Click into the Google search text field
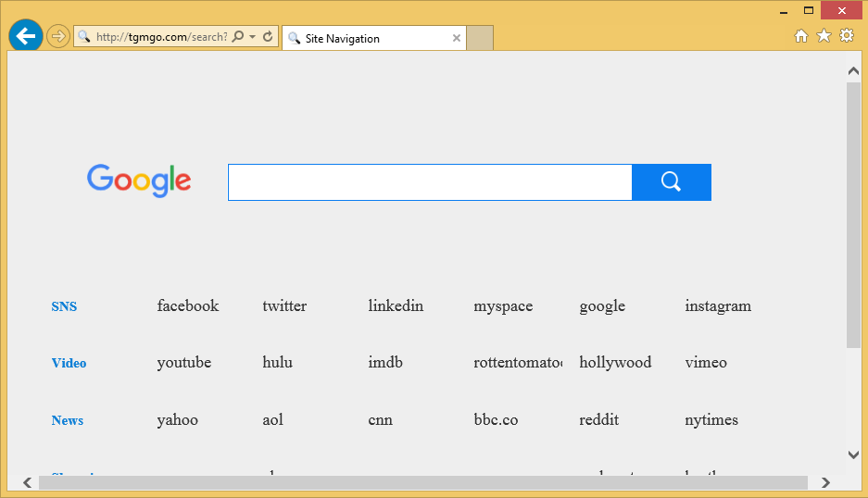This screenshot has height=498, width=868. click(x=430, y=182)
